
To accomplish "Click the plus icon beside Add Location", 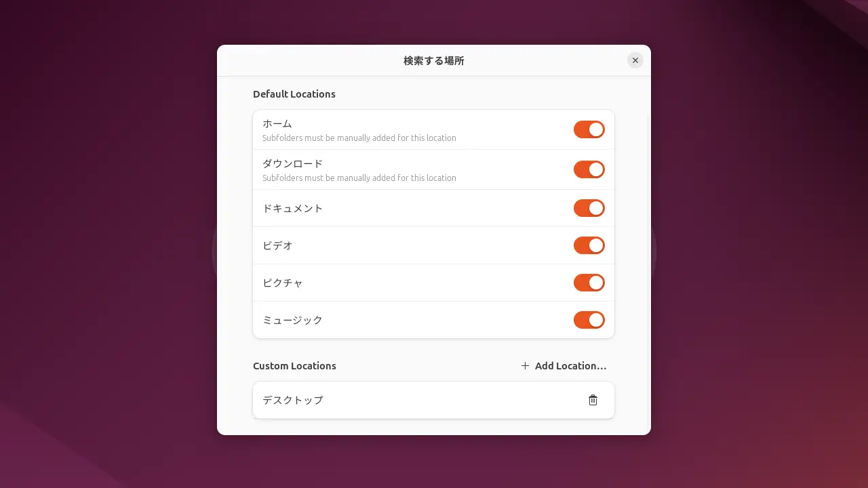I will pyautogui.click(x=525, y=366).
